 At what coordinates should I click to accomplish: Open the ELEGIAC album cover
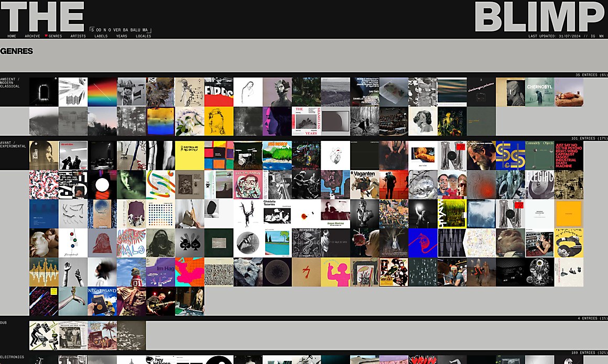coord(539,184)
